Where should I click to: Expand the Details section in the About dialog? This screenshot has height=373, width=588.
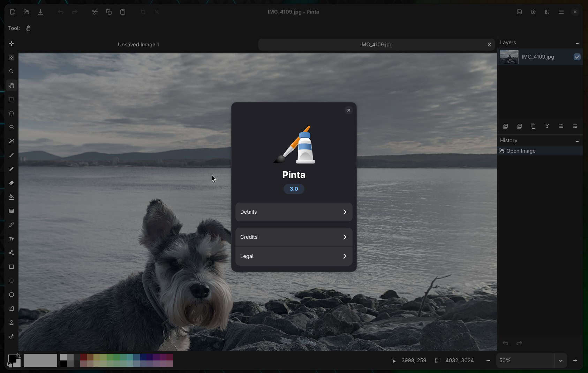293,212
